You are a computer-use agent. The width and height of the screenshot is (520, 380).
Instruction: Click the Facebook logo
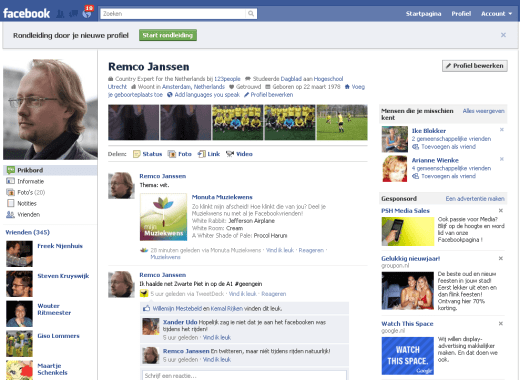tap(27, 14)
